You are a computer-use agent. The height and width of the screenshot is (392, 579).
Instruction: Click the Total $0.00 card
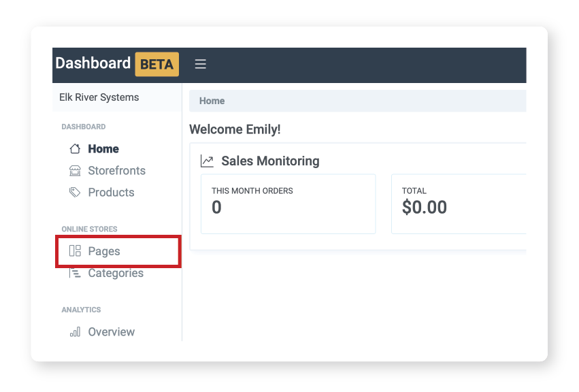pos(457,203)
